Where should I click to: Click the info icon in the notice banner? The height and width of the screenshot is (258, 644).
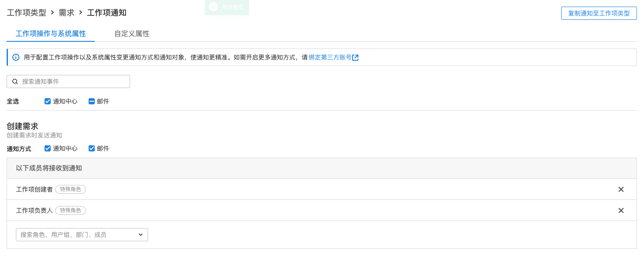click(x=16, y=57)
